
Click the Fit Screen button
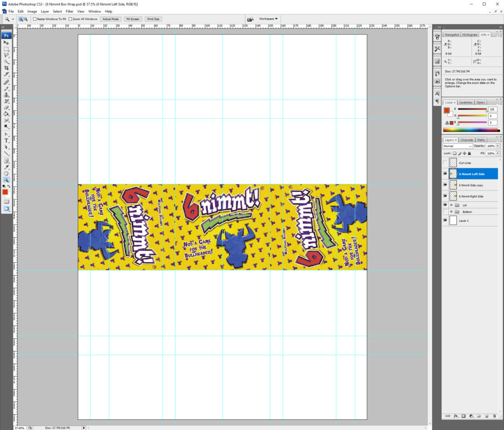(x=133, y=19)
